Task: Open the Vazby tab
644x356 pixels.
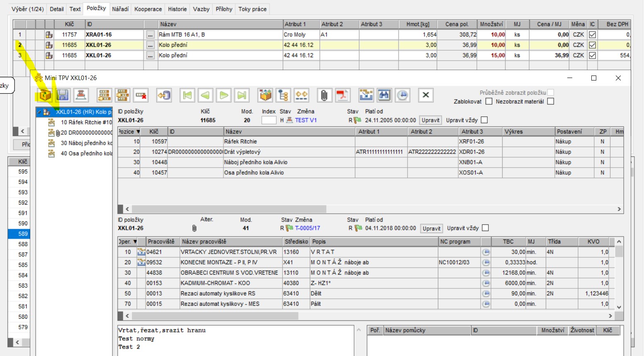Action: [x=201, y=9]
